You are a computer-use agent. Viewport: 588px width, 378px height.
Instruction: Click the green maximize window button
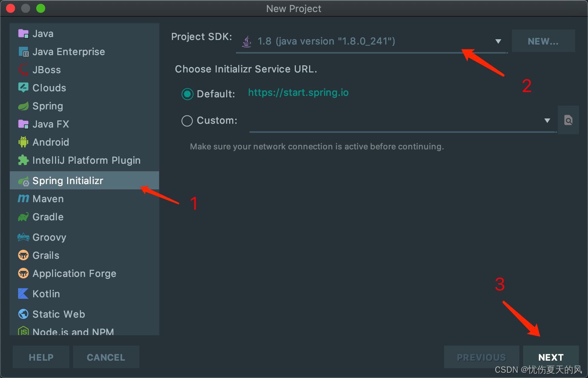pyautogui.click(x=41, y=8)
